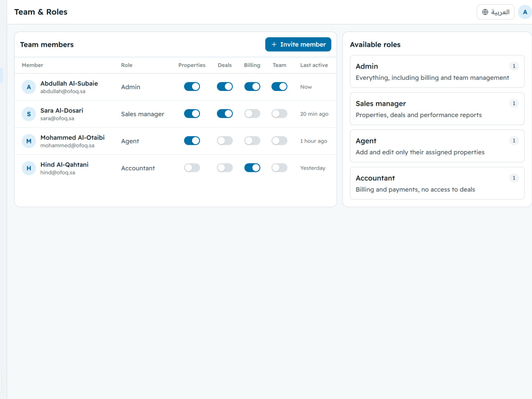Click the Properties column header
Image resolution: width=532 pixels, height=399 pixels.
pos(192,65)
